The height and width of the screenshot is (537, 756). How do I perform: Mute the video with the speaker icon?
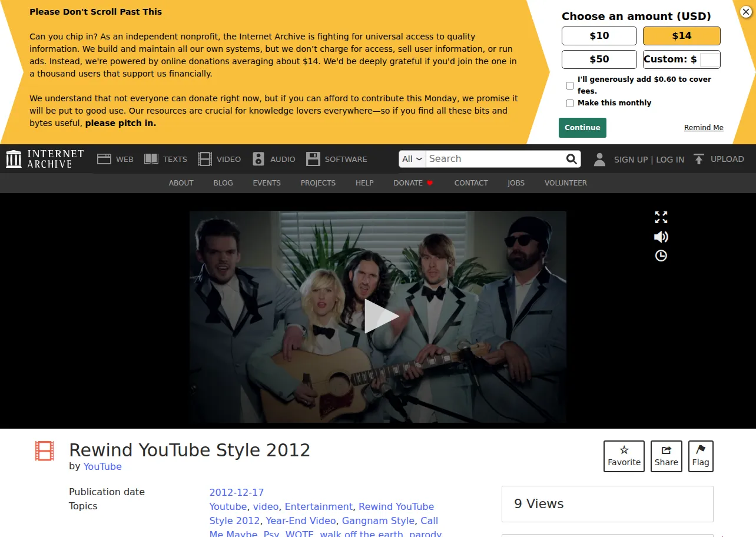coord(661,237)
